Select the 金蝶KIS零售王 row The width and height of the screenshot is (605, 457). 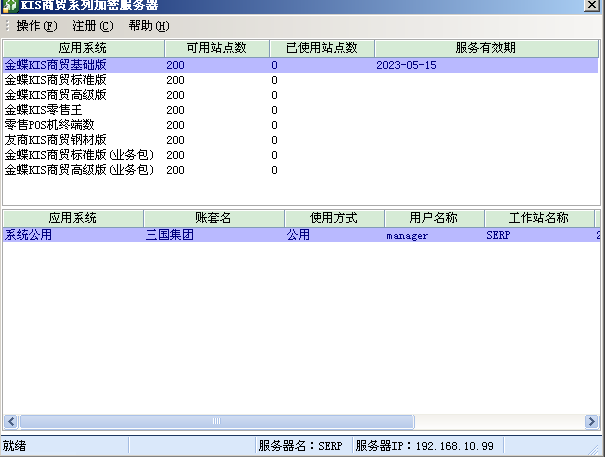coord(301,110)
